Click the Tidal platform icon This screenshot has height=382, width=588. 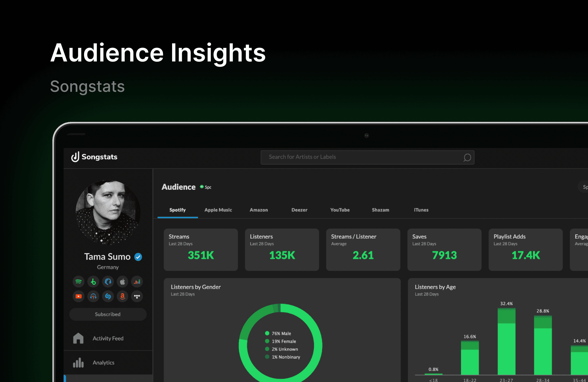tap(137, 296)
